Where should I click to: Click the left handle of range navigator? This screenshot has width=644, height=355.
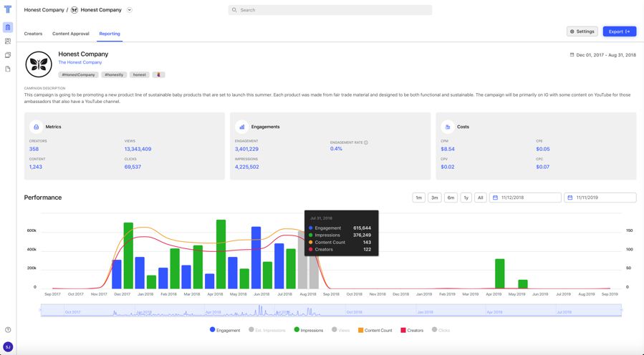coord(41,310)
